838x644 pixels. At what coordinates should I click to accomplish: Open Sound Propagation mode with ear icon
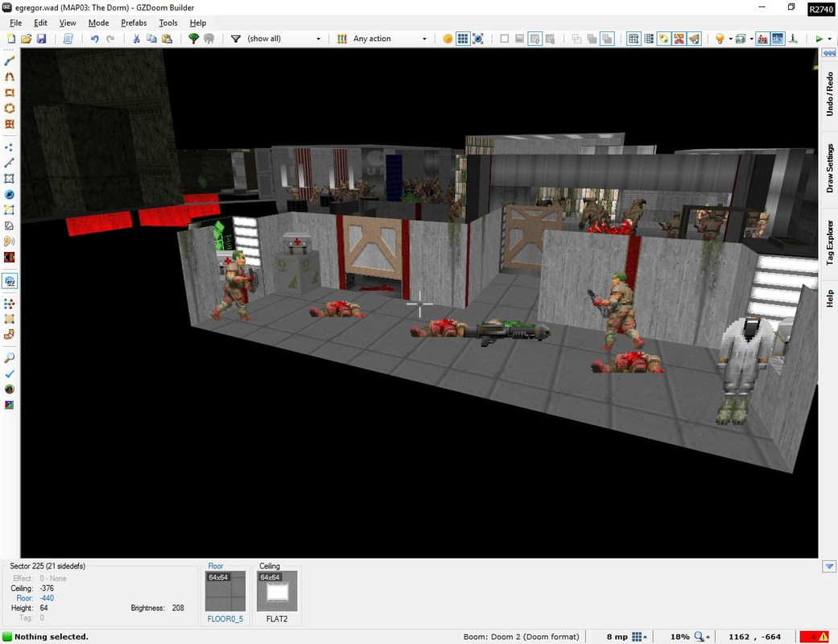click(x=9, y=242)
